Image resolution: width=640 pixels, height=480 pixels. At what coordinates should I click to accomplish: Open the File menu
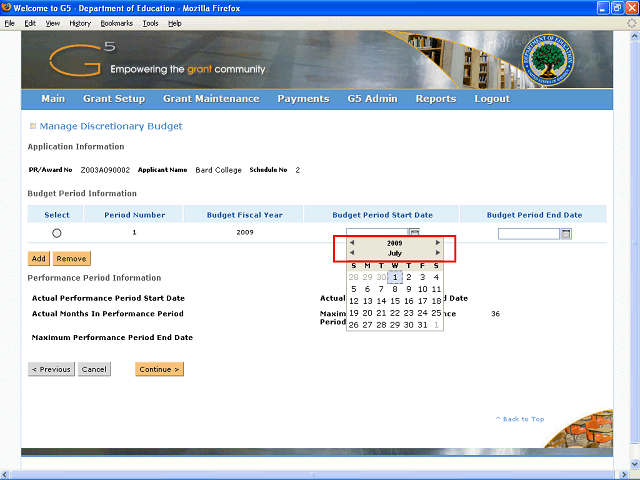[9, 24]
